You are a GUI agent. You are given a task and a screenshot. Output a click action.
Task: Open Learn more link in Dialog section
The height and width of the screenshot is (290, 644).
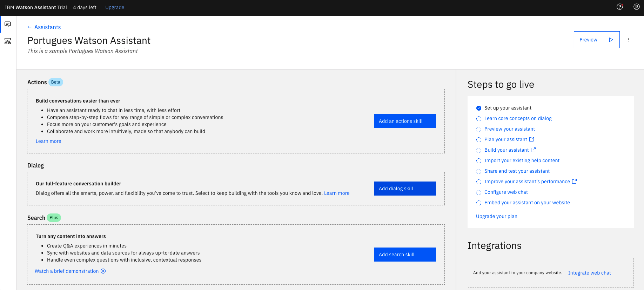(x=337, y=193)
